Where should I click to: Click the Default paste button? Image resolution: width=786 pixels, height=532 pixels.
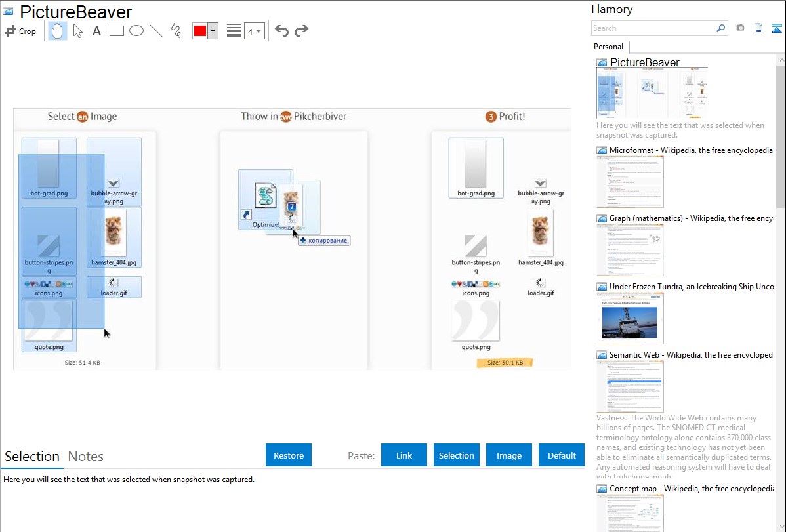tap(562, 455)
